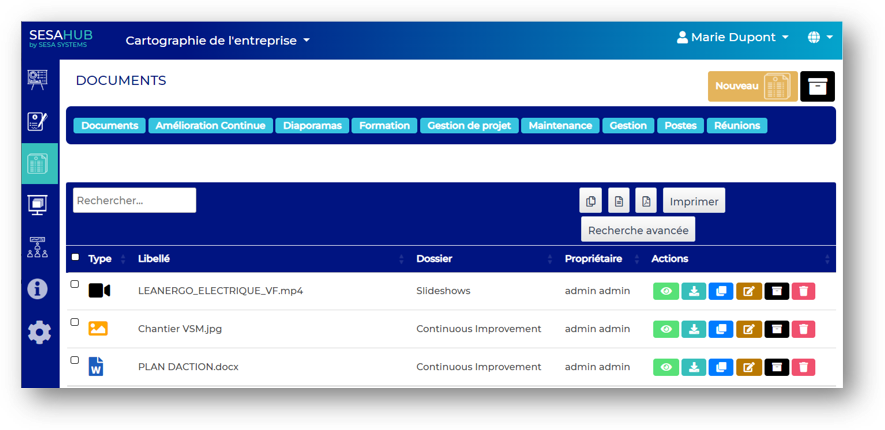
Task: Check the box for Chantier VSM.jpg
Action: pos(75,322)
